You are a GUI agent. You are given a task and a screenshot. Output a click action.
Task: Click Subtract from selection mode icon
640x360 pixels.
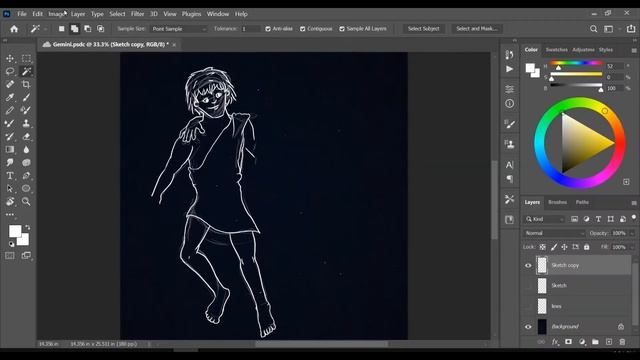87,29
